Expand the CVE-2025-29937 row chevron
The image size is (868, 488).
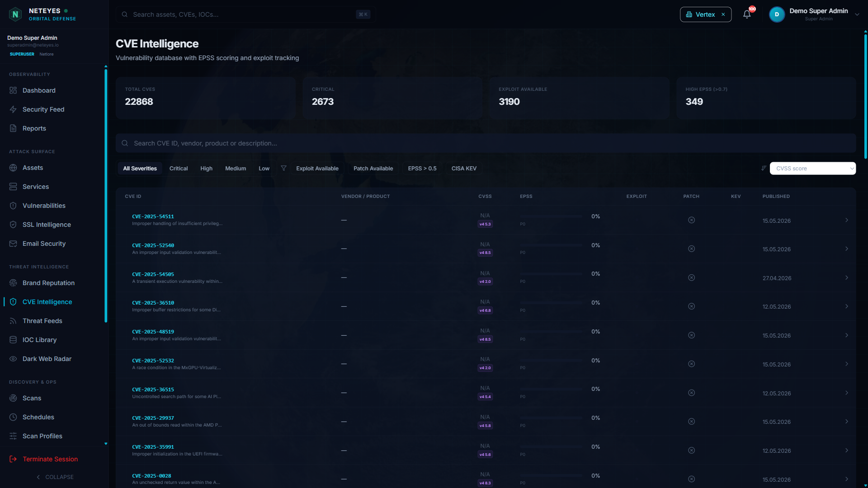pos(846,422)
